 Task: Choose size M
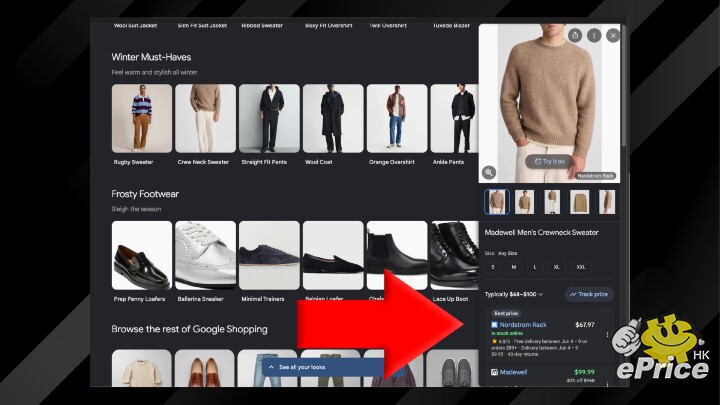click(514, 267)
